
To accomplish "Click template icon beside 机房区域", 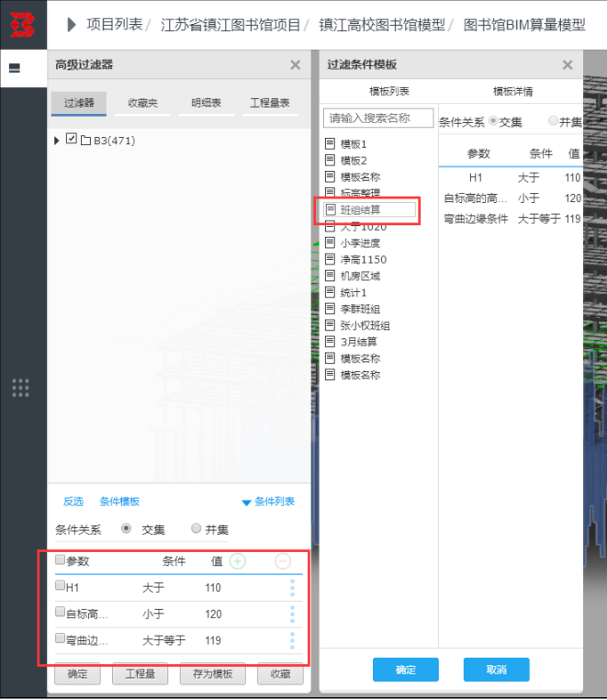I will click(330, 276).
